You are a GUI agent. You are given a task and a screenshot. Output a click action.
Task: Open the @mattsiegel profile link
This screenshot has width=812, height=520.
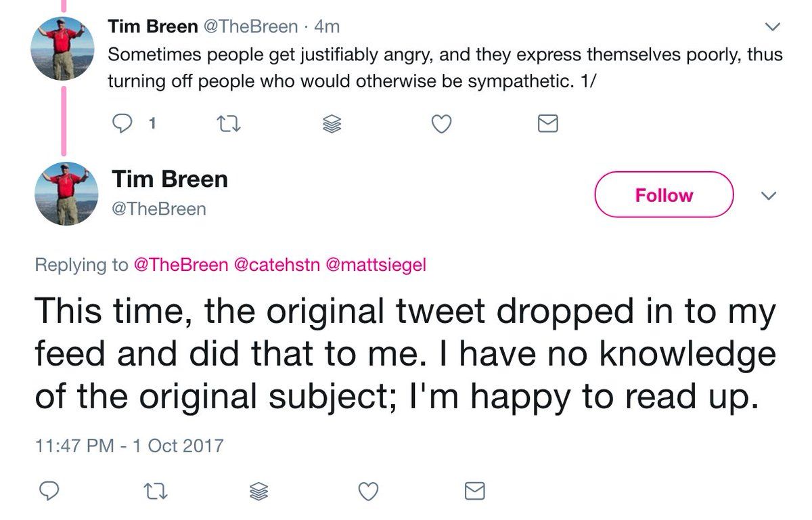tap(376, 265)
